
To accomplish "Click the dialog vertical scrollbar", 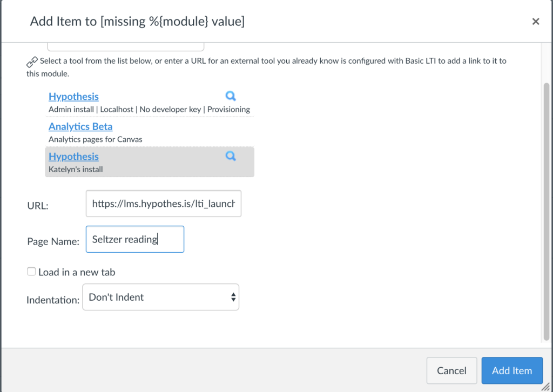I will [547, 212].
